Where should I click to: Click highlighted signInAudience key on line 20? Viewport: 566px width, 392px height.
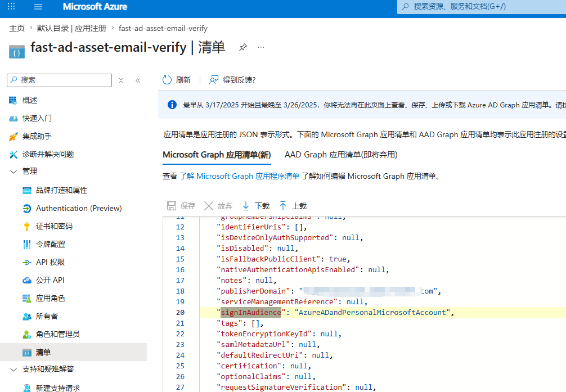251,312
